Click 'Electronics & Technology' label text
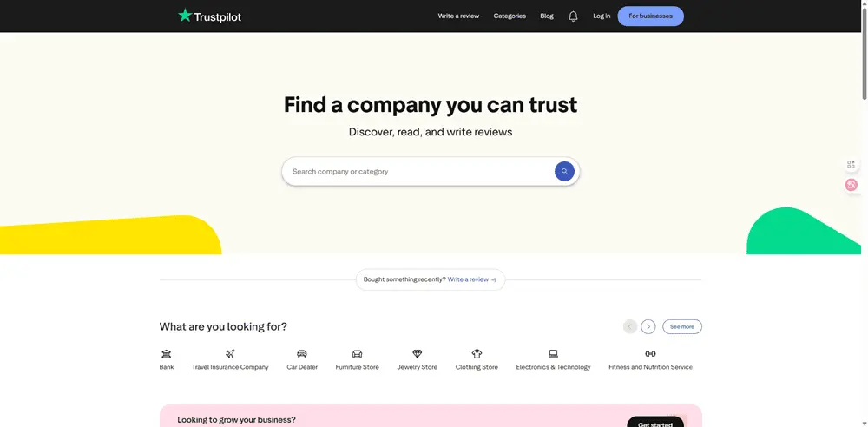 [x=553, y=367]
